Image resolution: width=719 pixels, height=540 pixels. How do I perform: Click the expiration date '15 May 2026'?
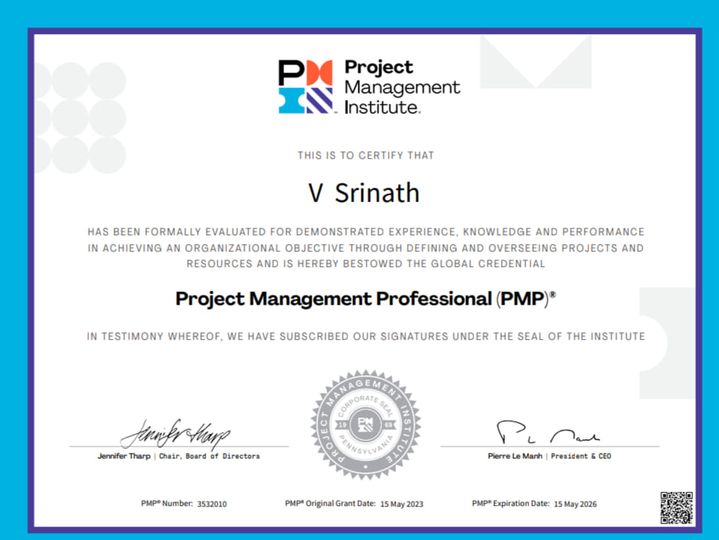click(x=575, y=504)
